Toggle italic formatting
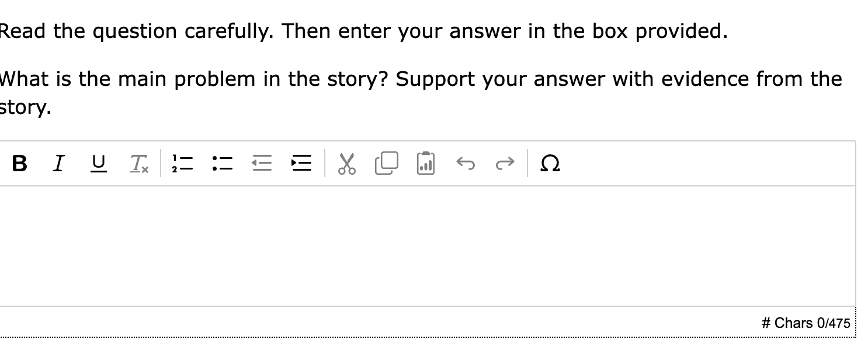Image resolution: width=868 pixels, height=339 pixels. click(57, 164)
